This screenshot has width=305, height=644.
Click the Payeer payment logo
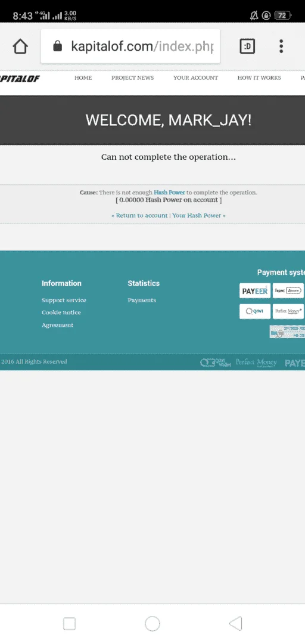[x=255, y=291]
